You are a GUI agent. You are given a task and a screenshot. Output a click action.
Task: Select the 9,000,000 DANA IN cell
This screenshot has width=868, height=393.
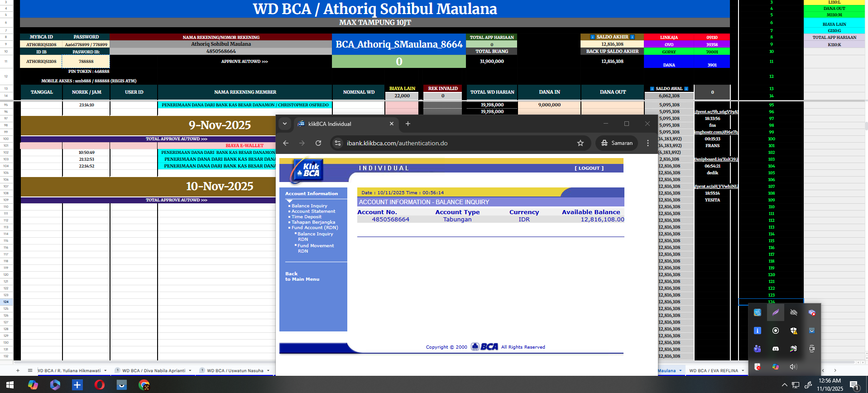[549, 105]
